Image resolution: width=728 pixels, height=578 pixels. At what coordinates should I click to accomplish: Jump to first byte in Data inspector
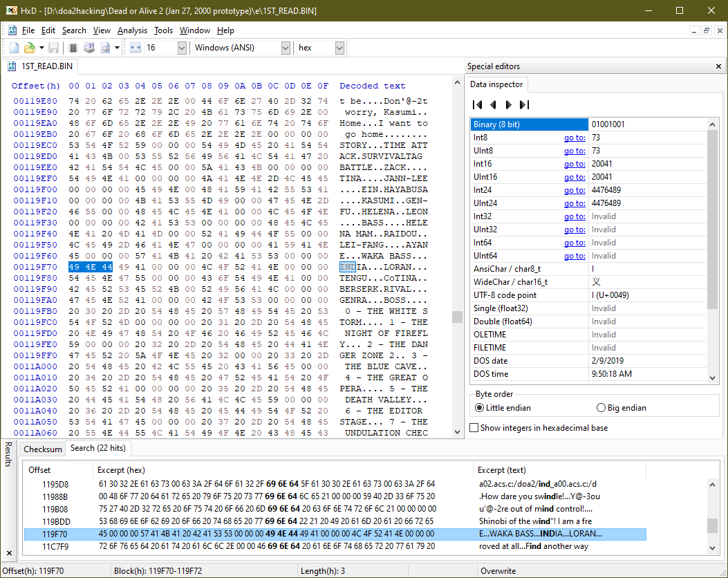(x=477, y=104)
